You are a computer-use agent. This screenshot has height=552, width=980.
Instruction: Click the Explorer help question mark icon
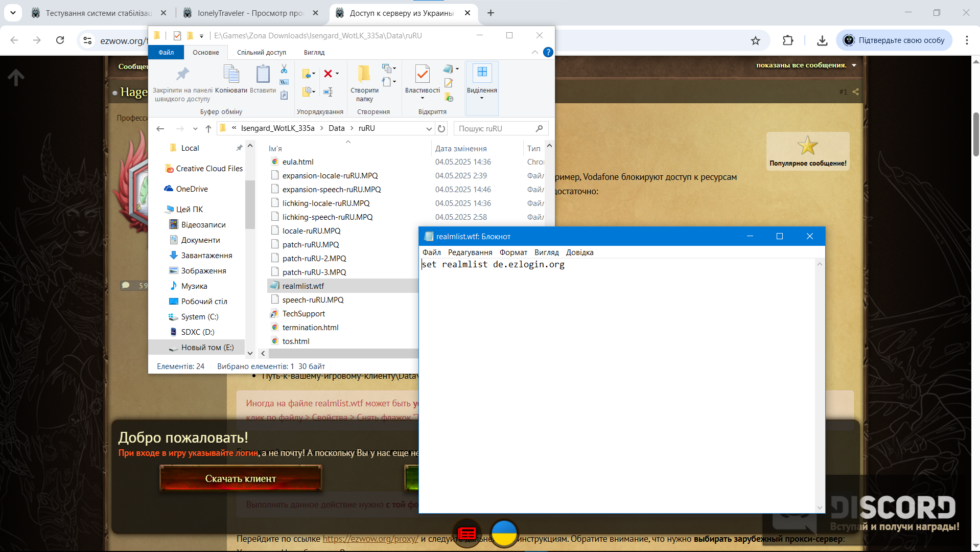pos(548,52)
